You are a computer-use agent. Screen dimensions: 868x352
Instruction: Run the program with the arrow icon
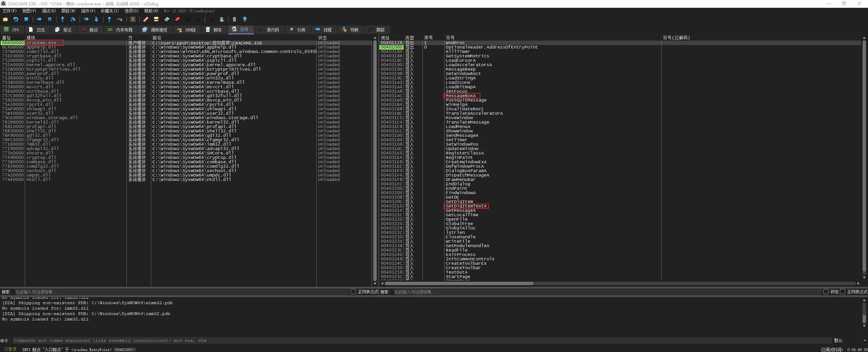(39, 19)
